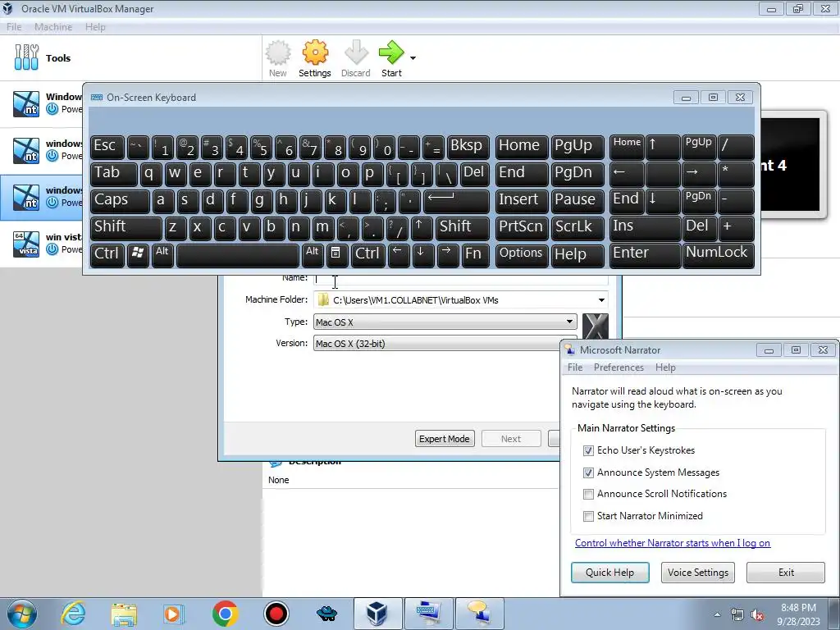
Task: Open the VirtualBox File menu
Action: [14, 27]
